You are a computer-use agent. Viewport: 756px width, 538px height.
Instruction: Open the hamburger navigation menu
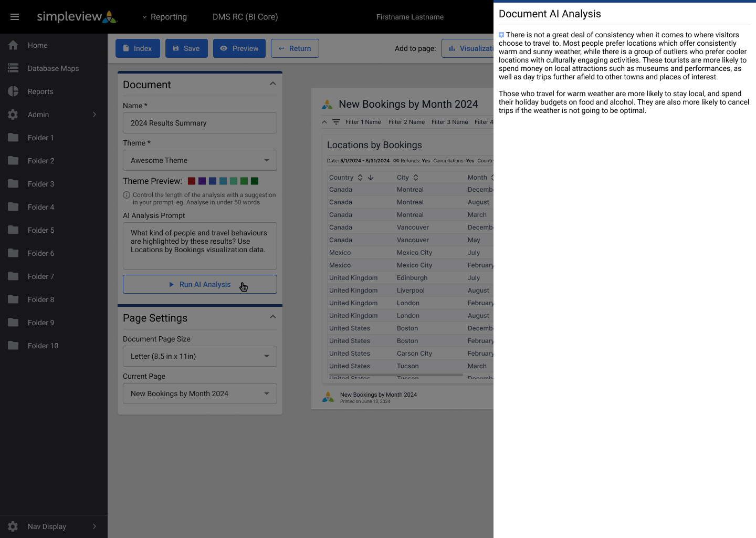click(15, 16)
